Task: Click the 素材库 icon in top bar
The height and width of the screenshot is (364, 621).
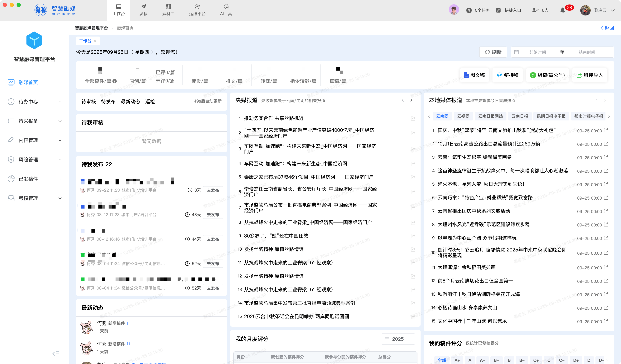Action: click(x=168, y=7)
